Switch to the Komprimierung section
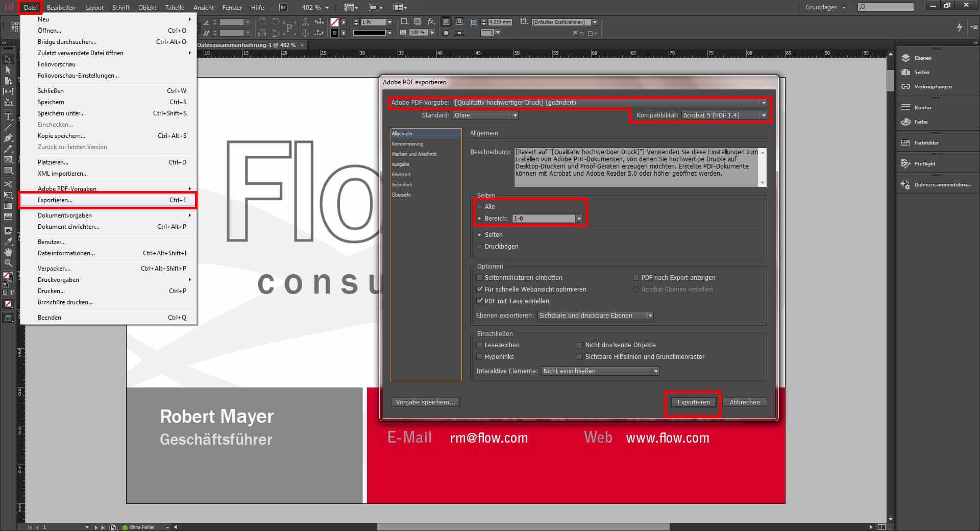This screenshot has width=980, height=531. pos(407,143)
